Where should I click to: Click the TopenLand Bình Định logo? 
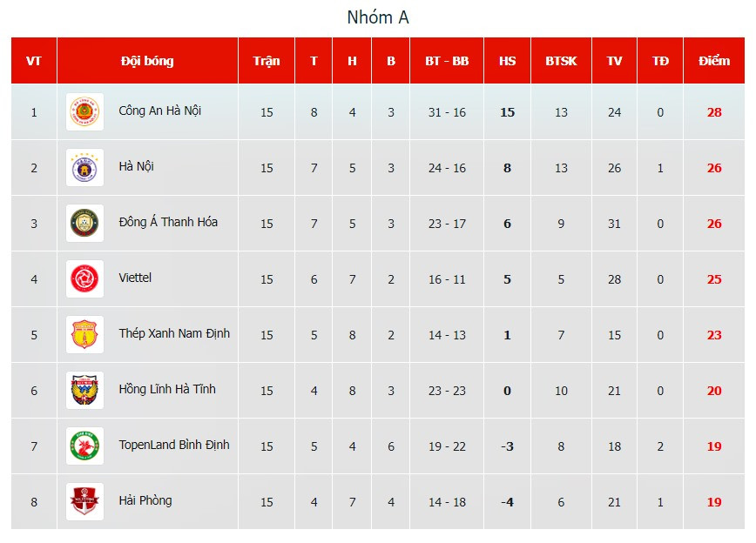tap(84, 446)
